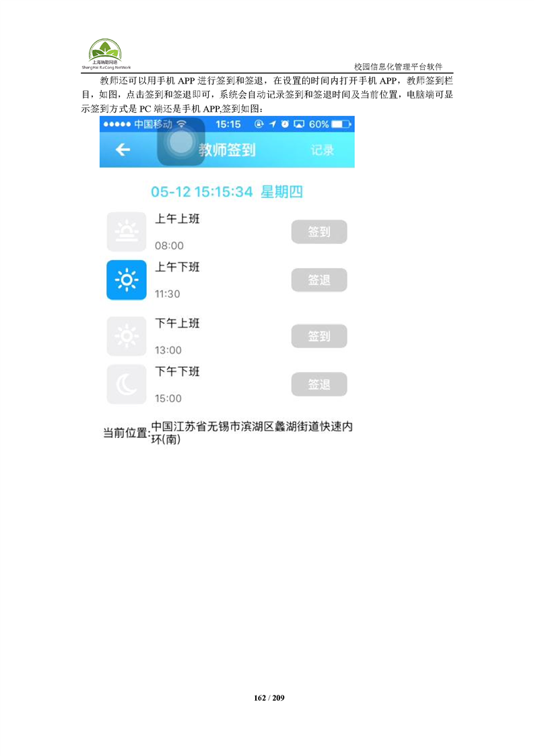Screen dimensions: 534x756
Task: Tap 签退 button for 上午下班 11:30
Action: pos(319,280)
